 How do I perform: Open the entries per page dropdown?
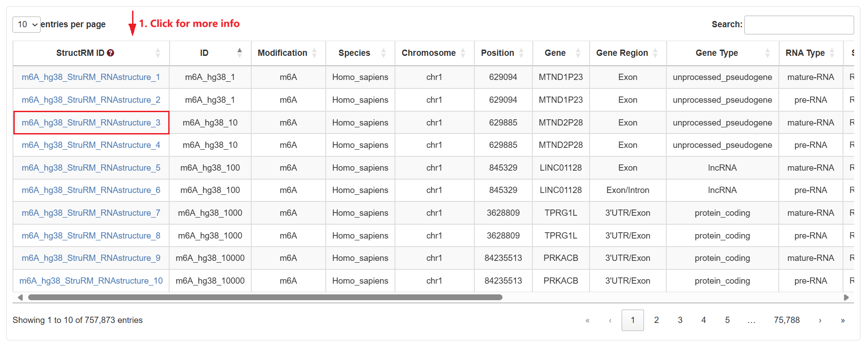pos(26,24)
